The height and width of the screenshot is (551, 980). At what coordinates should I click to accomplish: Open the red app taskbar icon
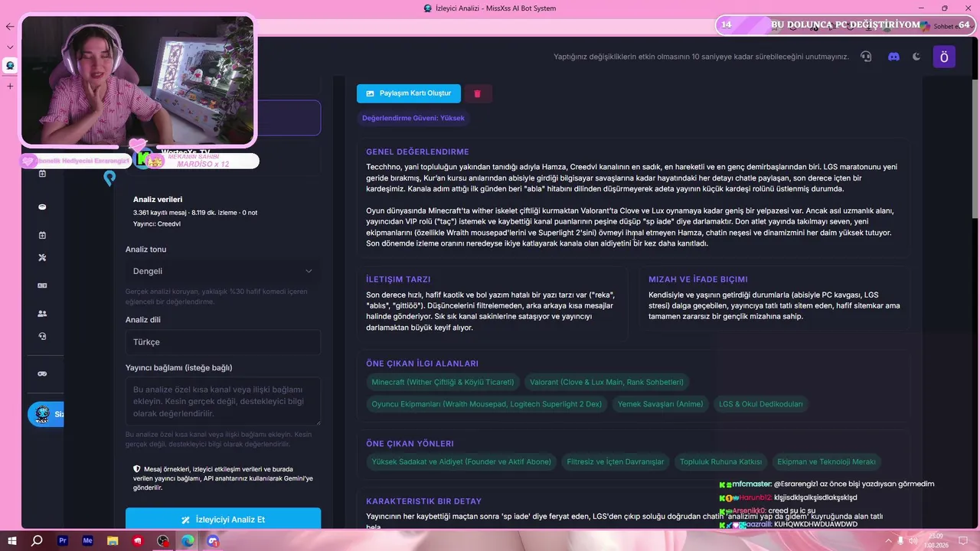[x=138, y=540]
